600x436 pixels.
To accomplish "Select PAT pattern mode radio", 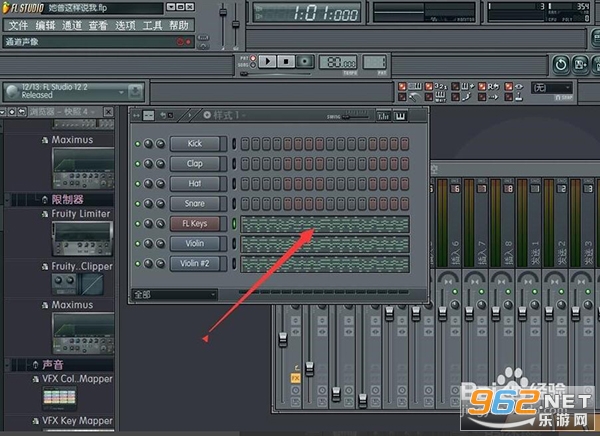I will (253, 58).
